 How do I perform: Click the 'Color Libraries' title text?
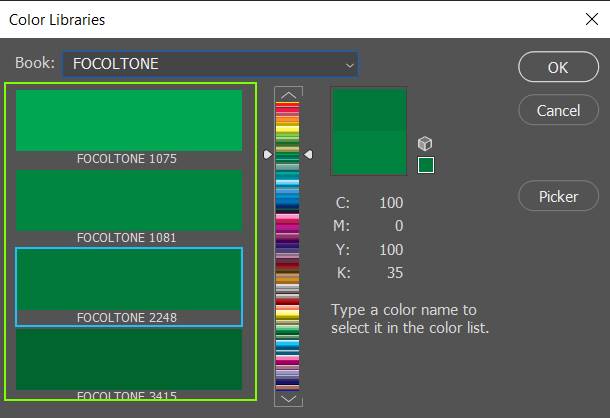point(57,20)
